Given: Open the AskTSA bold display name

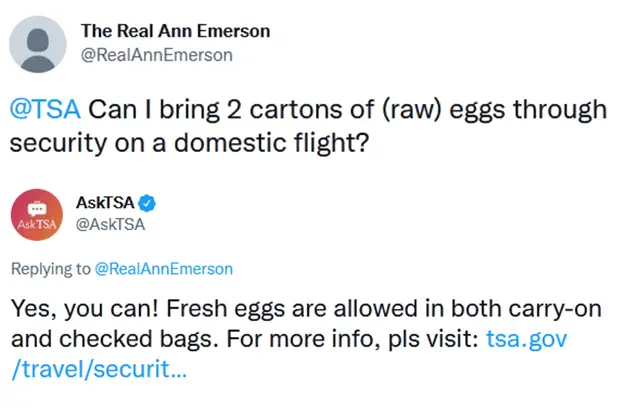Looking at the screenshot, I should (105, 203).
